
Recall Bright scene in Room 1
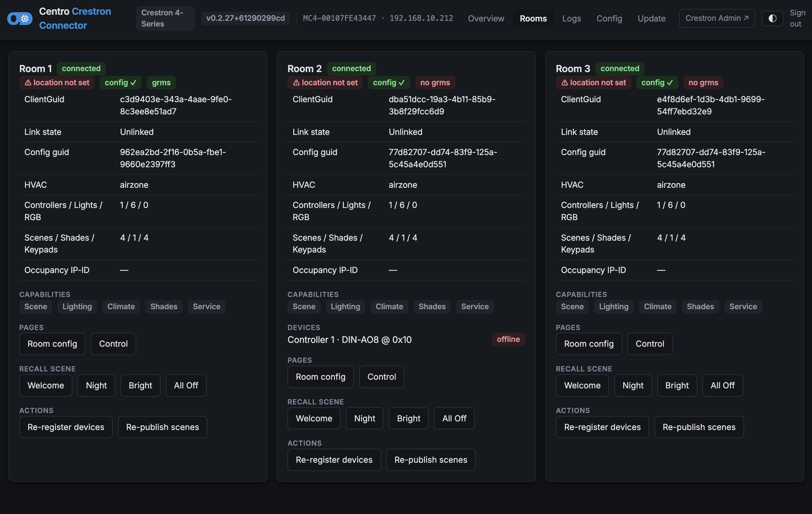(x=140, y=386)
